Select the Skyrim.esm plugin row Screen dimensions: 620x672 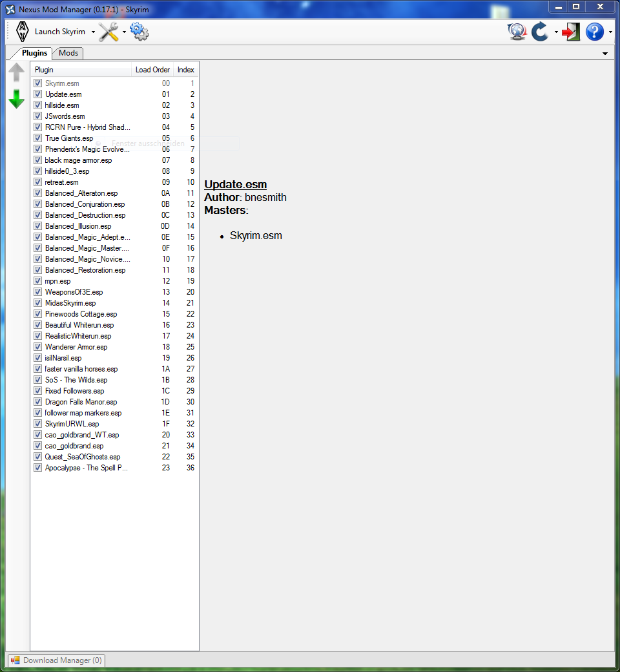pyautogui.click(x=114, y=83)
